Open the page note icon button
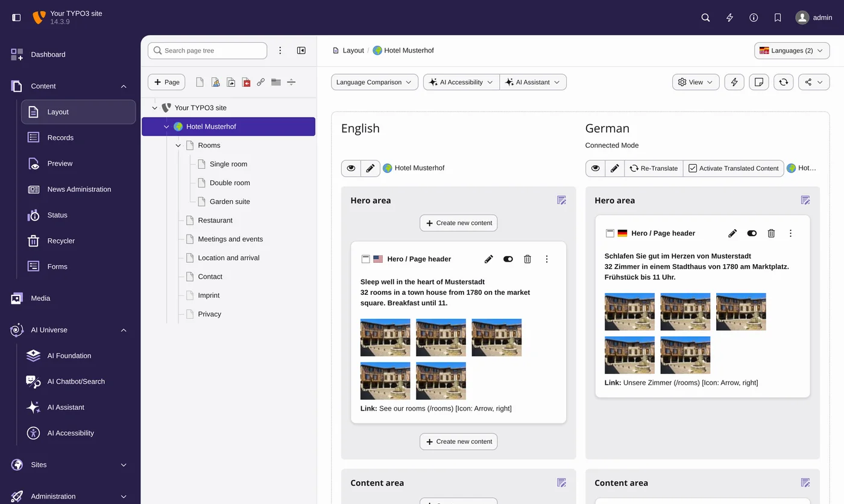Viewport: 844px width, 504px height. tap(759, 82)
